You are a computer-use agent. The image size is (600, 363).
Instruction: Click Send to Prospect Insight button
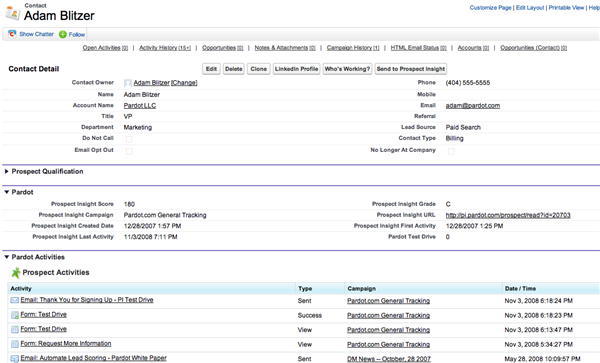tap(411, 69)
